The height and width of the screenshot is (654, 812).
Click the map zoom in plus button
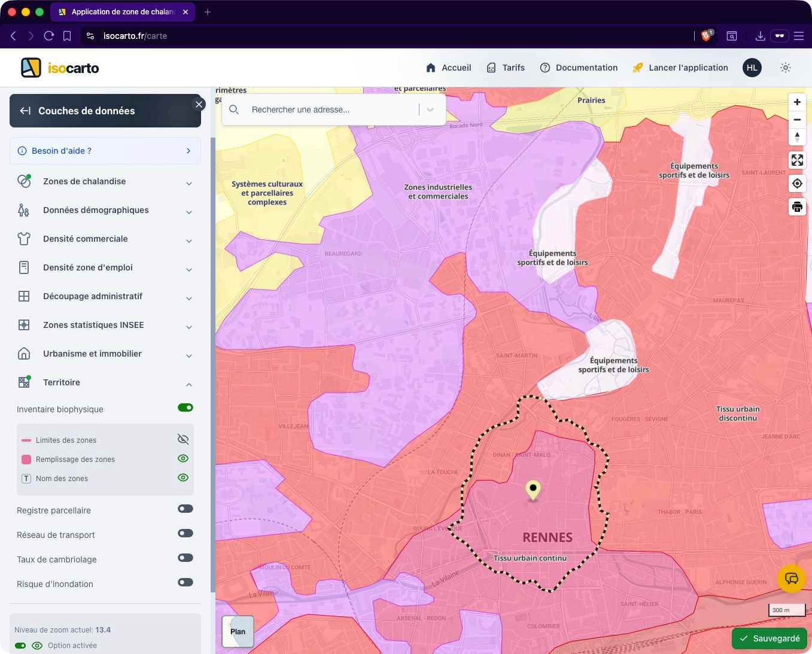[797, 102]
